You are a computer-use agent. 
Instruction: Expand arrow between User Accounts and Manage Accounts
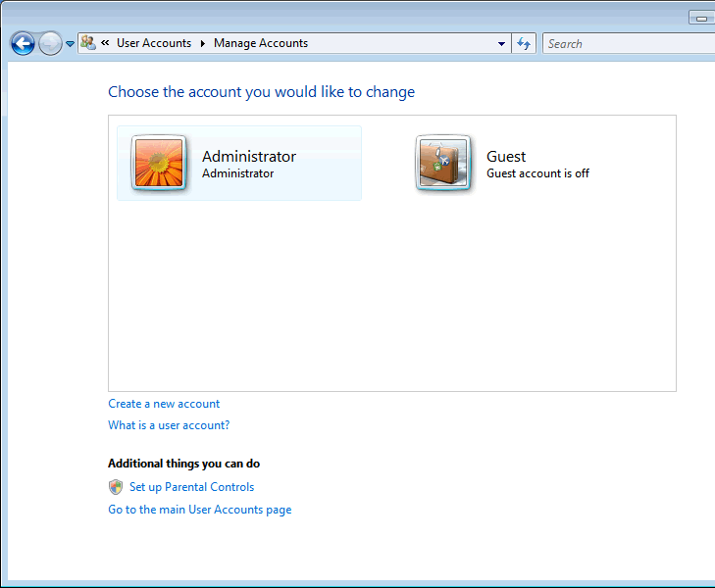pyautogui.click(x=203, y=43)
